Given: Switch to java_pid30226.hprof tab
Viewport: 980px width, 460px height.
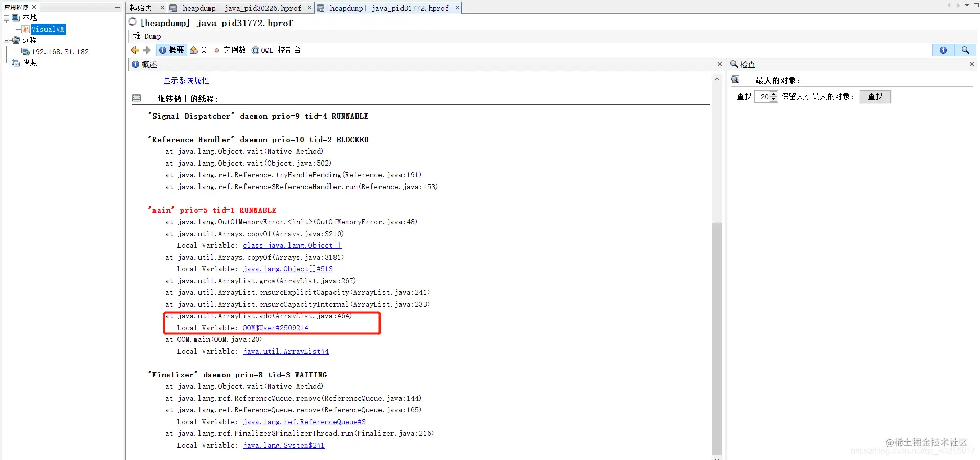Looking at the screenshot, I should point(240,8).
